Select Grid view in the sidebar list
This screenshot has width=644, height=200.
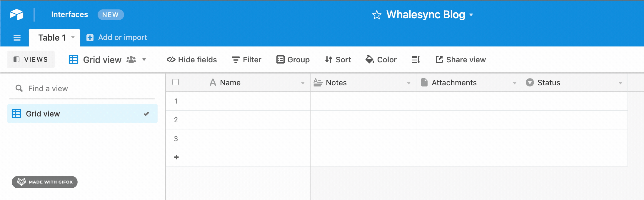point(82,114)
